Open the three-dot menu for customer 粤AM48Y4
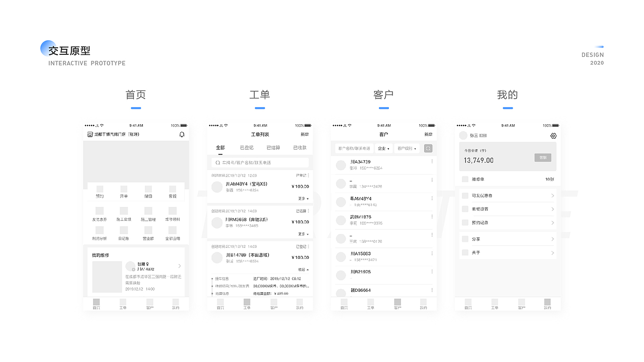 (432, 198)
